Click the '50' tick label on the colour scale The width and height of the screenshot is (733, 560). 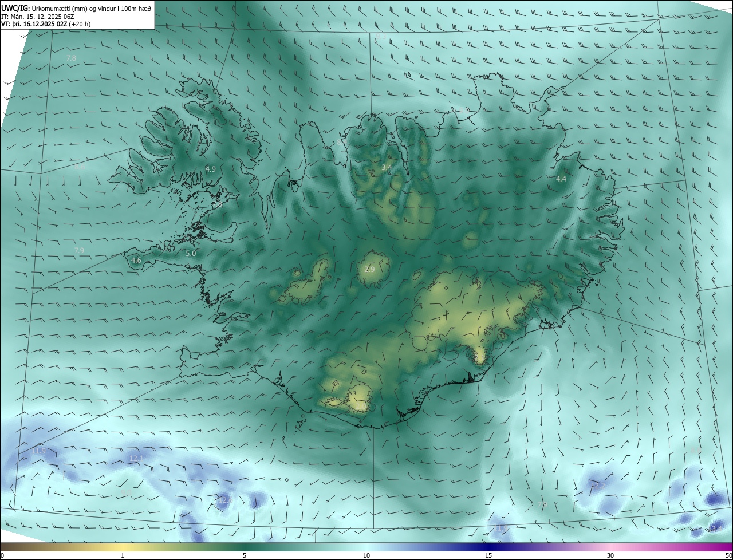pos(728,555)
